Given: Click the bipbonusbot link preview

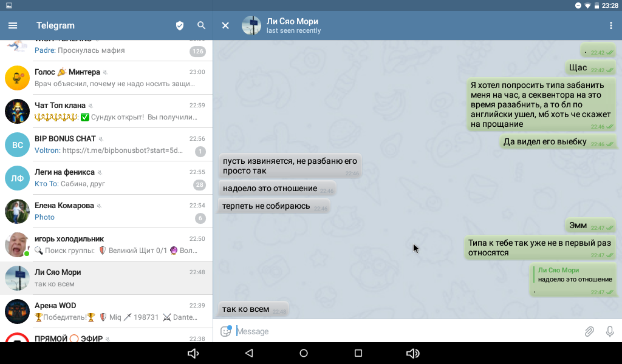Looking at the screenshot, I should 123,150.
